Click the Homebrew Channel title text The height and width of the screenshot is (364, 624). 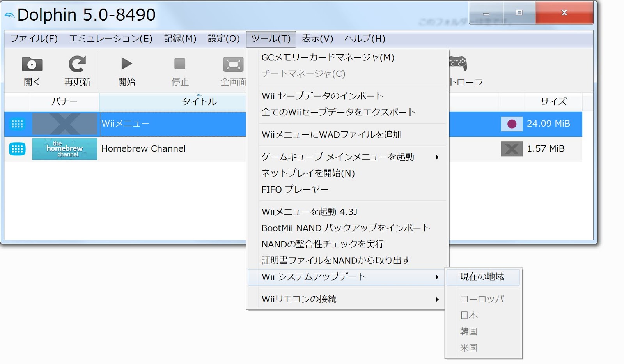click(144, 149)
